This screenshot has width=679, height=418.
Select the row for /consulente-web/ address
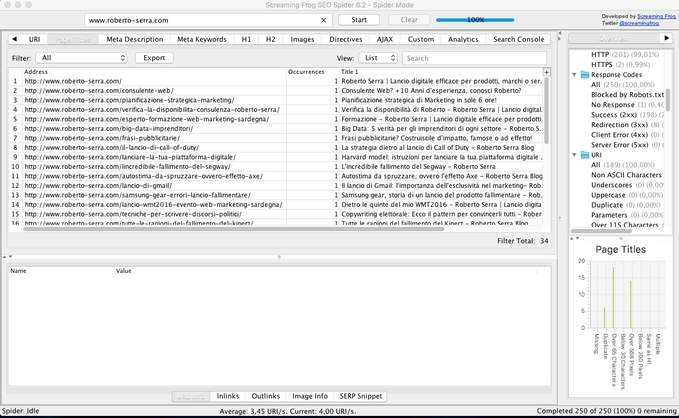[x=99, y=91]
